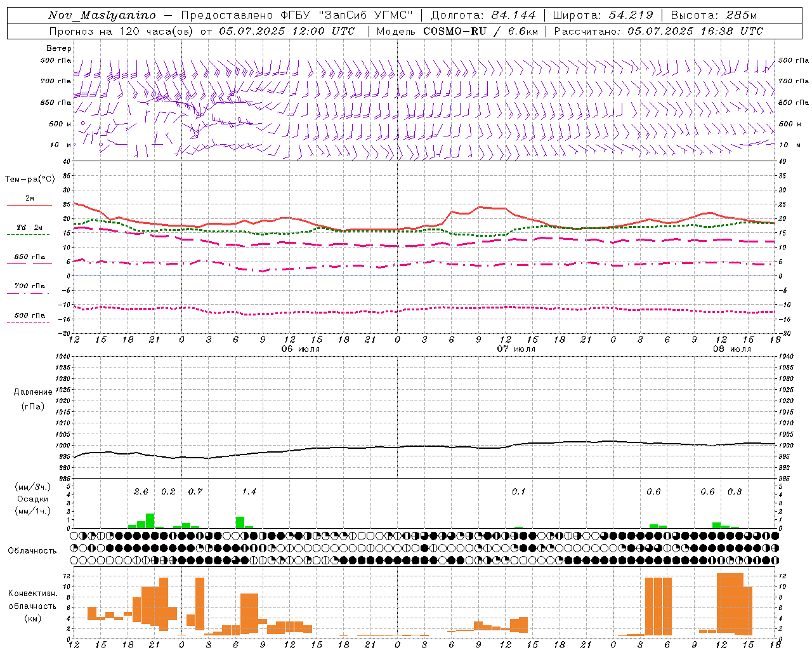Click the 06 июля date label
This screenshot has width=812, height=650.
point(301,349)
